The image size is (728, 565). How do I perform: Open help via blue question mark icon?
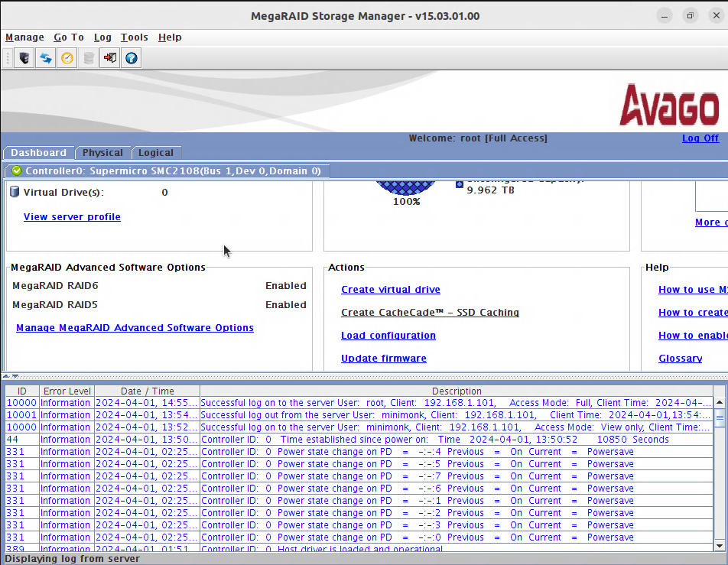132,58
